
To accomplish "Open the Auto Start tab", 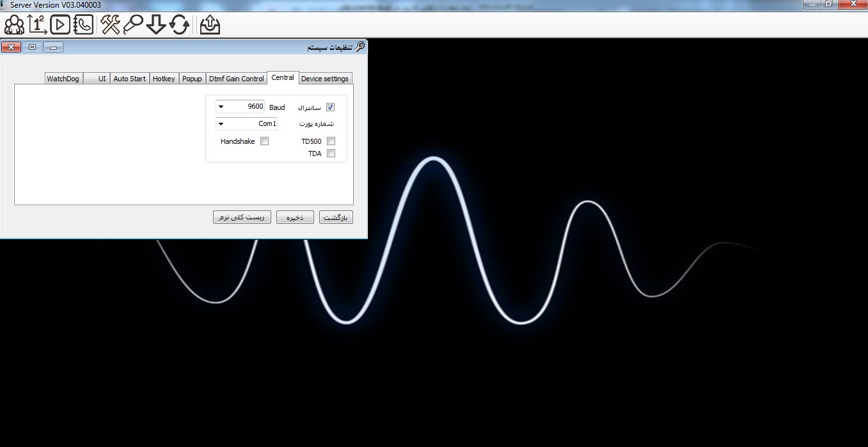I will 130,79.
